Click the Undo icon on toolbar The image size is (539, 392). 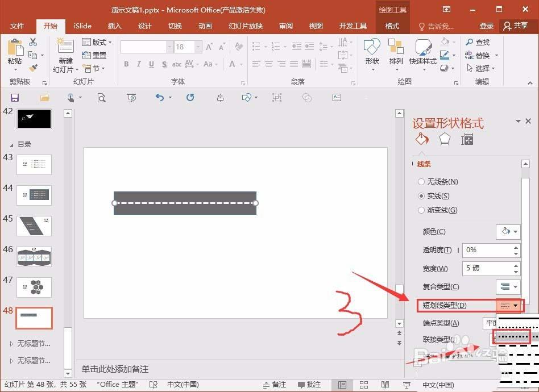click(x=161, y=98)
